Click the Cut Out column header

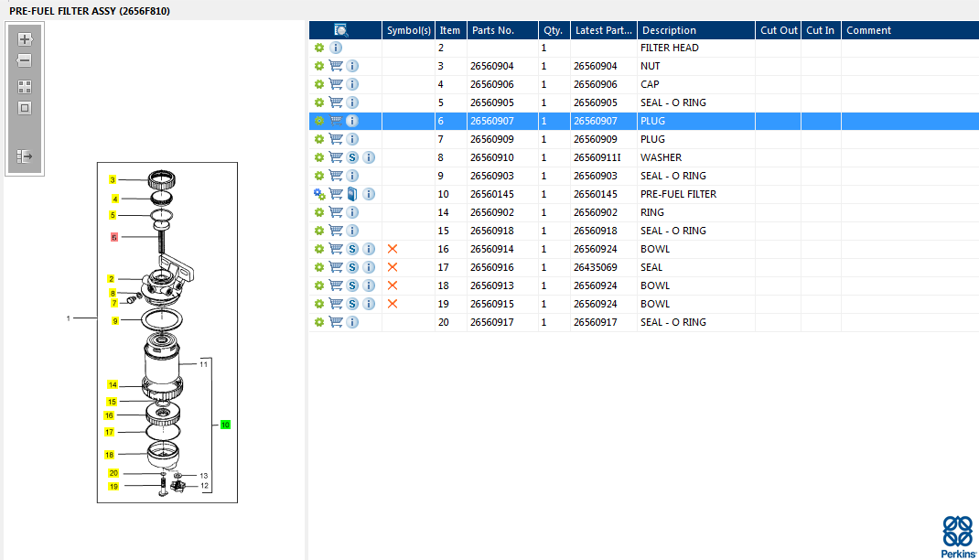point(779,30)
